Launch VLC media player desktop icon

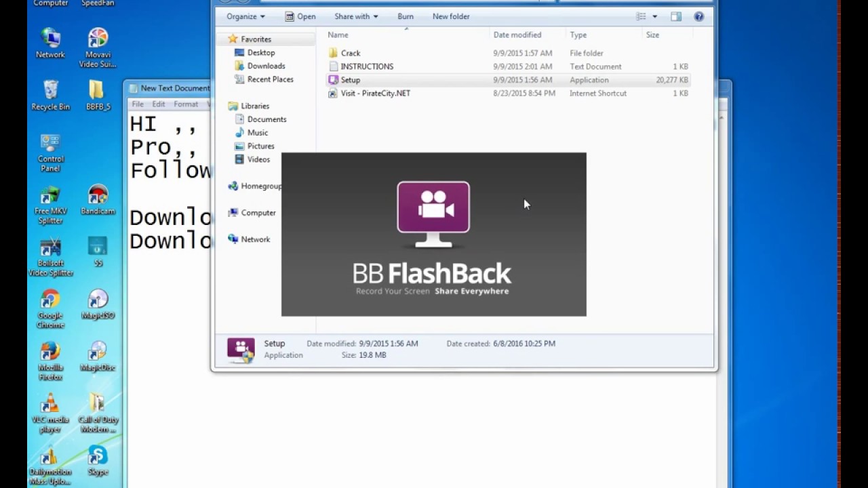[50, 413]
